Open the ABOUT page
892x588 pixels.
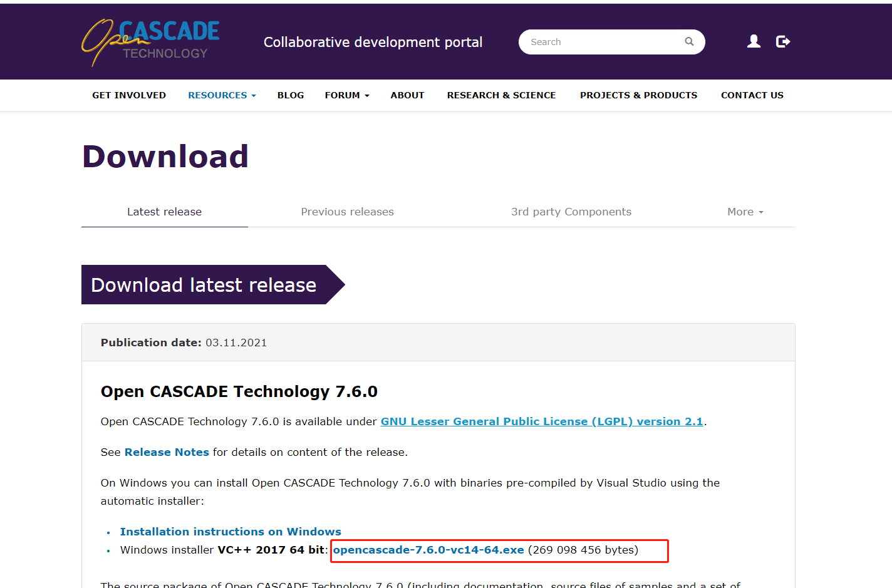coord(407,95)
